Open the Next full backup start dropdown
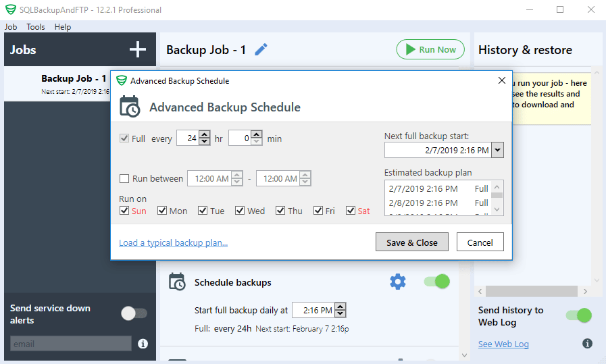Viewport: 606px width, 364px height. [497, 150]
